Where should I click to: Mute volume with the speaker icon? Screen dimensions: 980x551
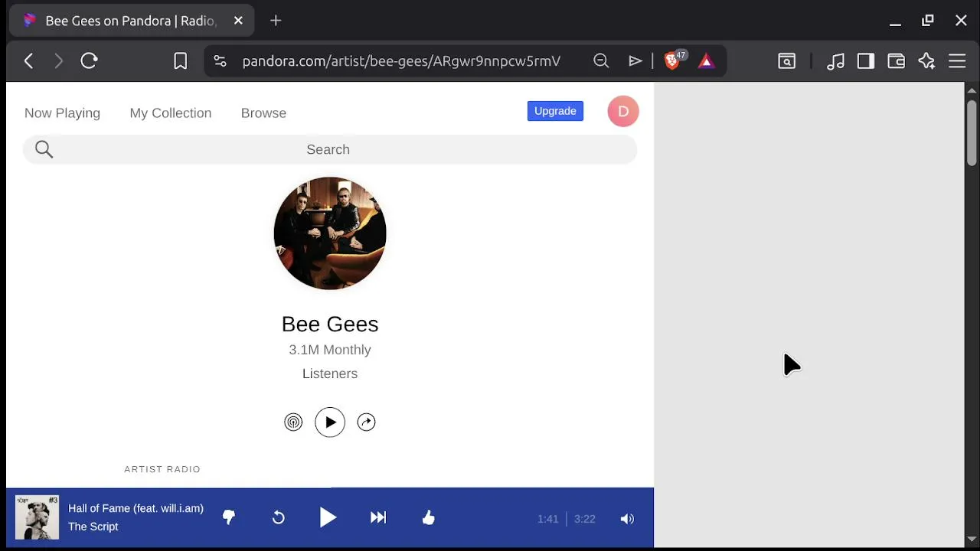point(627,519)
